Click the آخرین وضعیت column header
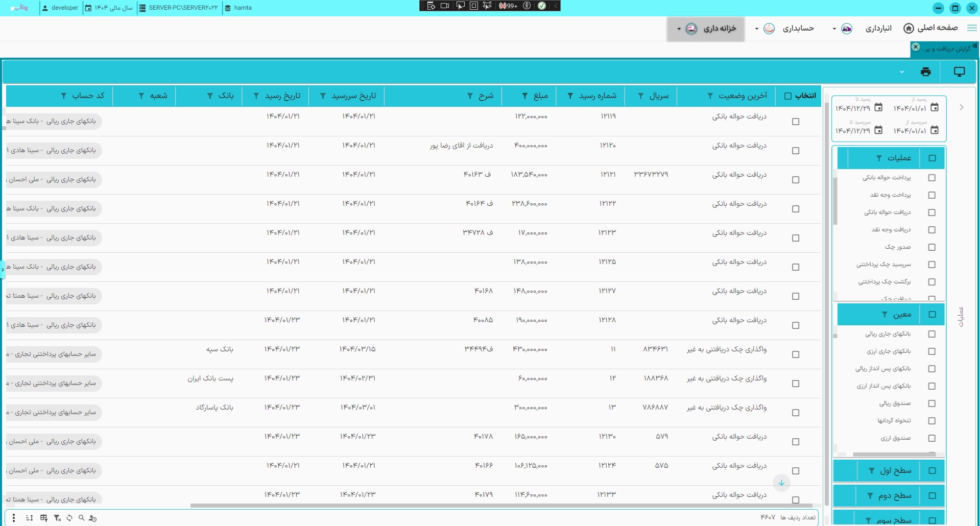This screenshot has height=526, width=980. [x=743, y=96]
